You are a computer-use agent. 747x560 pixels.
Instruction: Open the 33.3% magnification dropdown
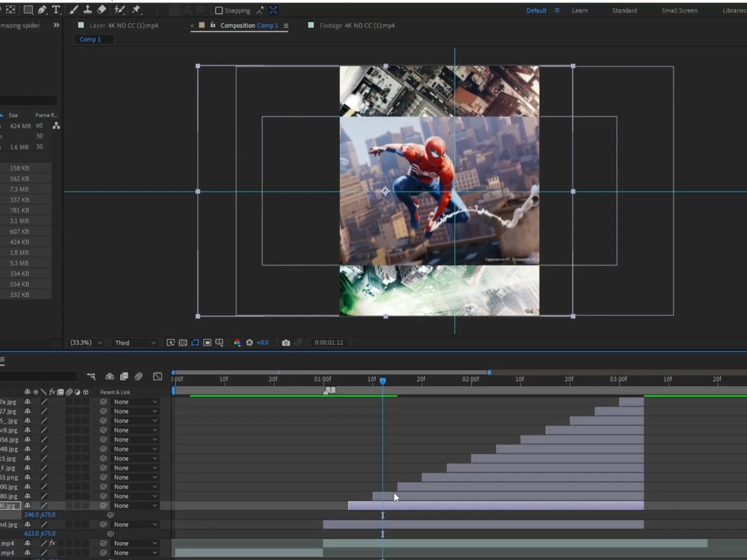pyautogui.click(x=86, y=343)
